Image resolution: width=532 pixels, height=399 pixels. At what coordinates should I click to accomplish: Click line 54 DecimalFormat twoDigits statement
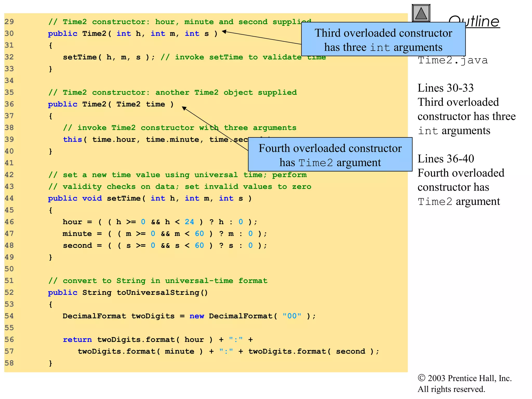point(189,316)
